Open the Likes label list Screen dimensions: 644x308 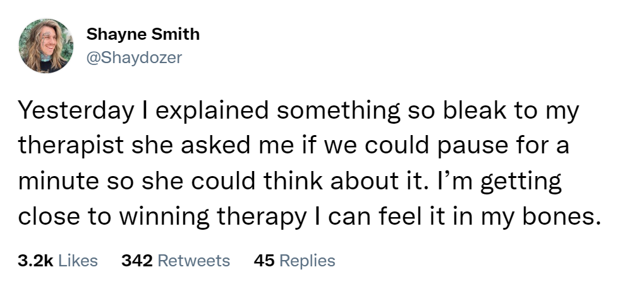coord(78,260)
